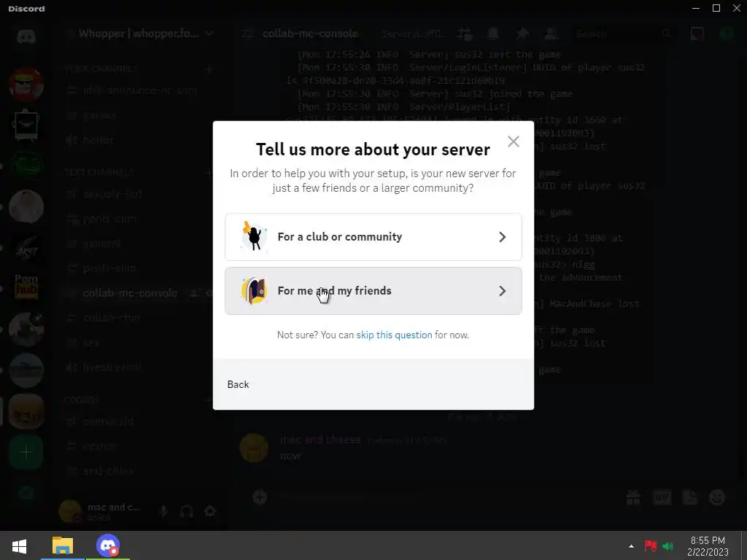Show hidden system tray icons arrow
Viewport: 747px width, 560px height.
click(632, 546)
